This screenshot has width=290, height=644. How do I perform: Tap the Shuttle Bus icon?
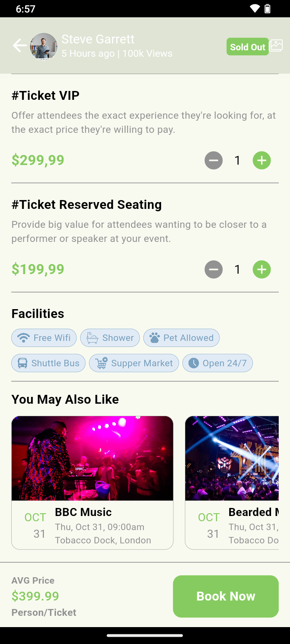(23, 363)
